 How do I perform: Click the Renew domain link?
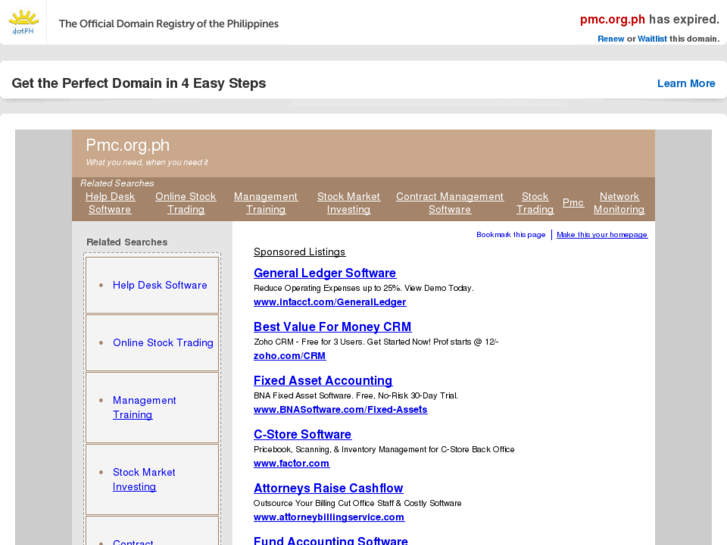[x=611, y=39]
